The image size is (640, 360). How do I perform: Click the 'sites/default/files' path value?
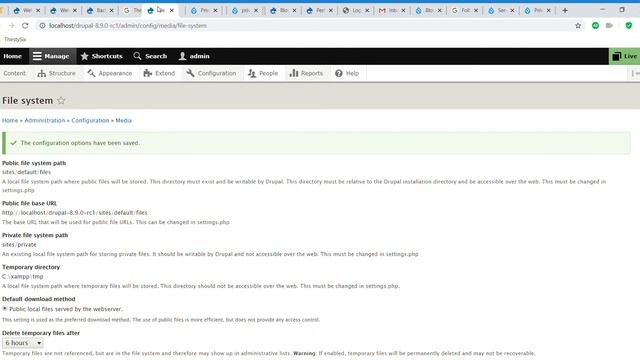pyautogui.click(x=27, y=172)
